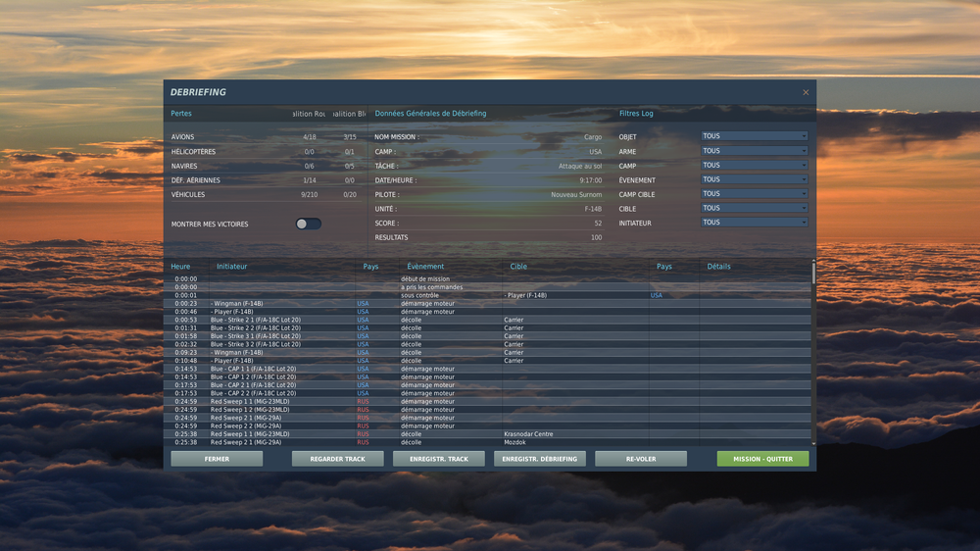980x551 pixels.
Task: Select the 0:00:46 Player démarrage moteur row
Action: 487,312
